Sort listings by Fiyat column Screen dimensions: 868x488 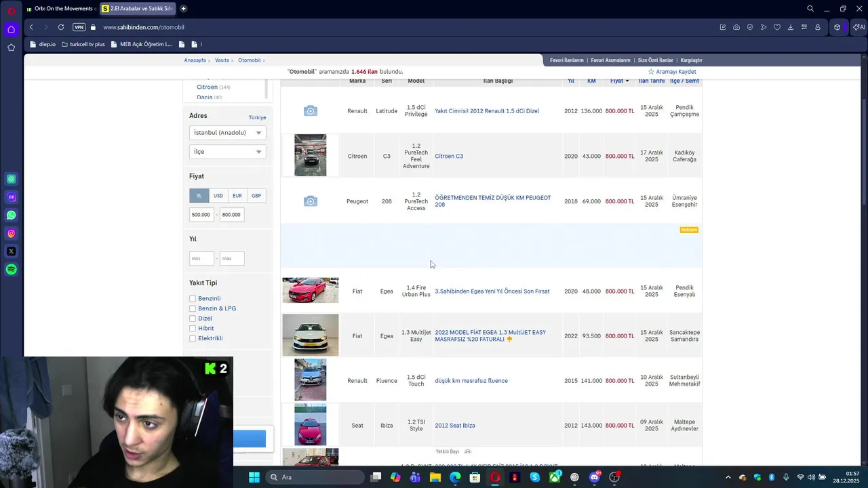click(x=618, y=81)
